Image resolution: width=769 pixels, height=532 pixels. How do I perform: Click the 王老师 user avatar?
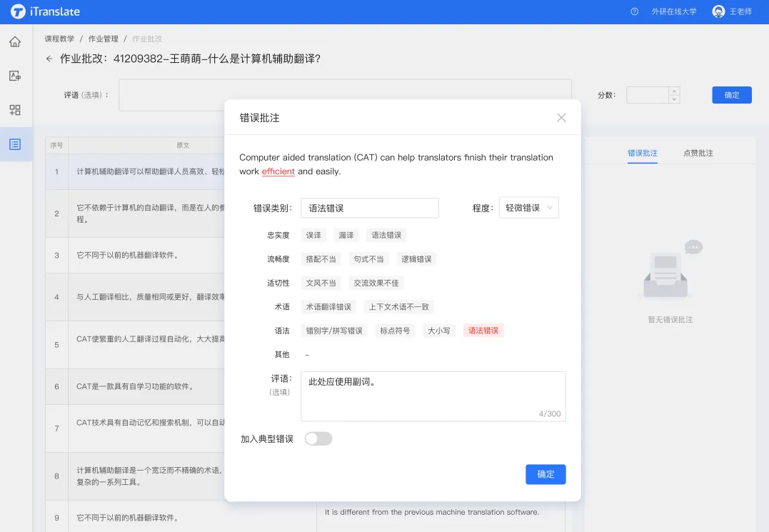pyautogui.click(x=718, y=11)
